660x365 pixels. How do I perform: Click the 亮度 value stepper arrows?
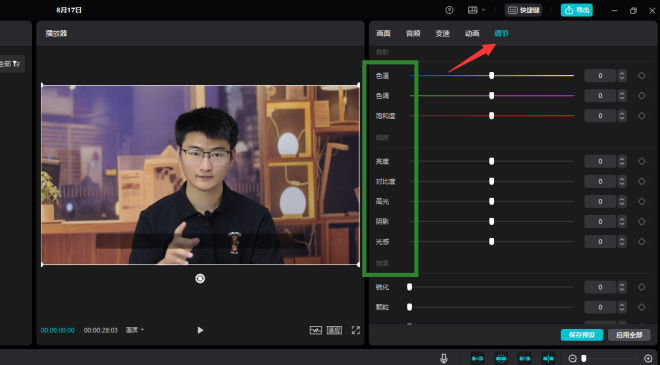(x=622, y=161)
